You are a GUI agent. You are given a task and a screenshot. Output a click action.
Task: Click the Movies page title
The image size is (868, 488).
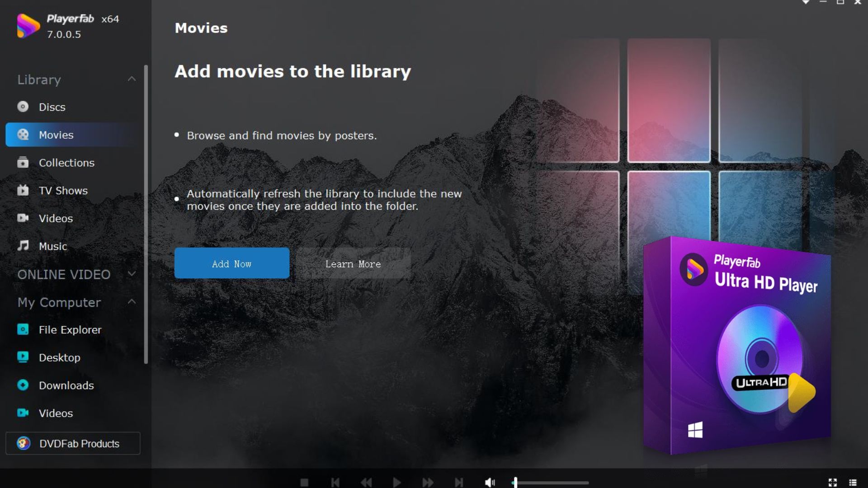pos(201,28)
